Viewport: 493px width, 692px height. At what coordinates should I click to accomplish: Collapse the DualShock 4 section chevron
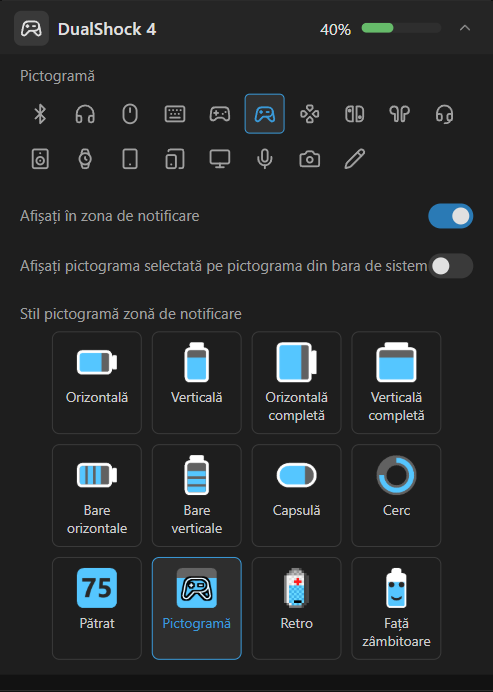coord(465,28)
